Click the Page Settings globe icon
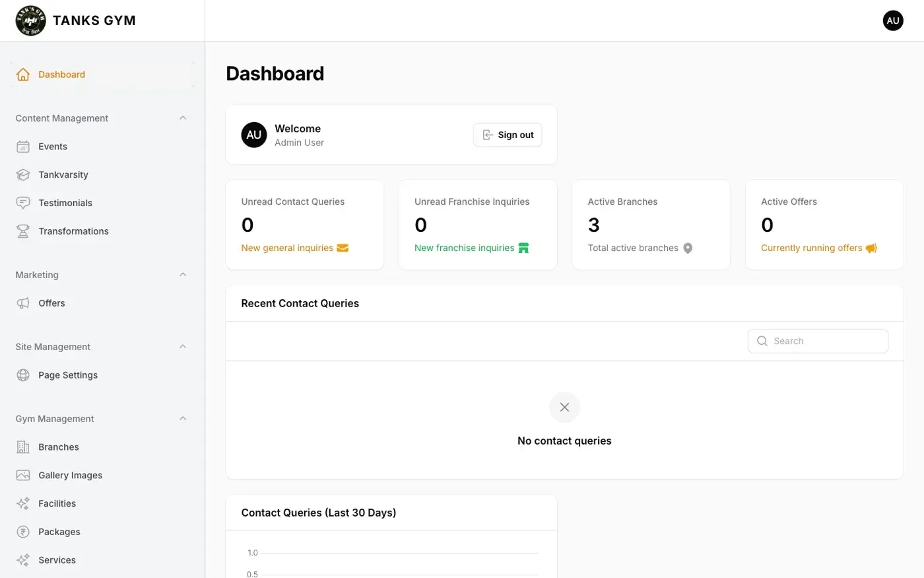Screen dimensions: 924x578 click(x=23, y=375)
